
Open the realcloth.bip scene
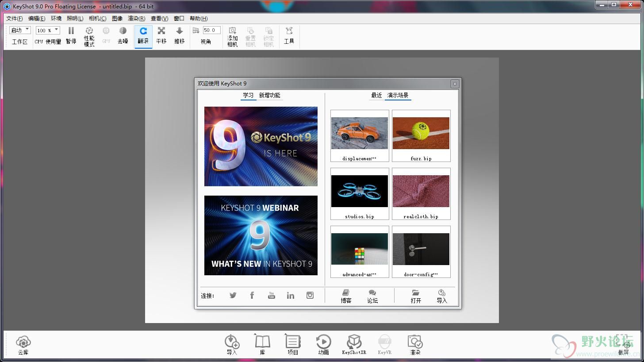[x=421, y=194]
